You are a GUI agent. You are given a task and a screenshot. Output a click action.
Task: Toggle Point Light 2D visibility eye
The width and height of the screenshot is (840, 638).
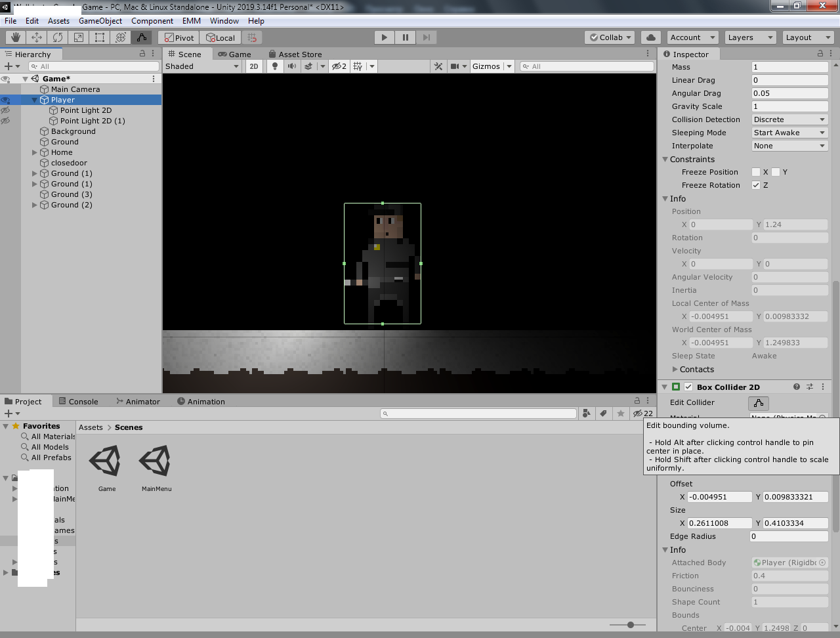5,110
